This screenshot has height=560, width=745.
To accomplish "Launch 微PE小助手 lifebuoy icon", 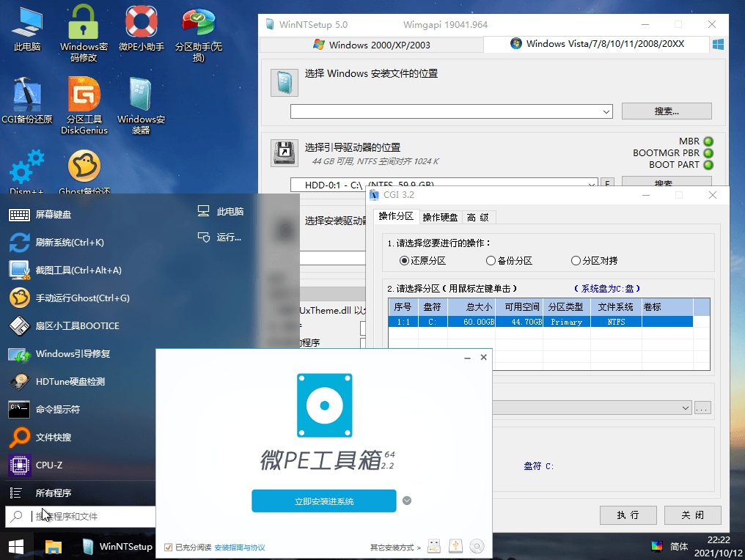I will (x=141, y=29).
